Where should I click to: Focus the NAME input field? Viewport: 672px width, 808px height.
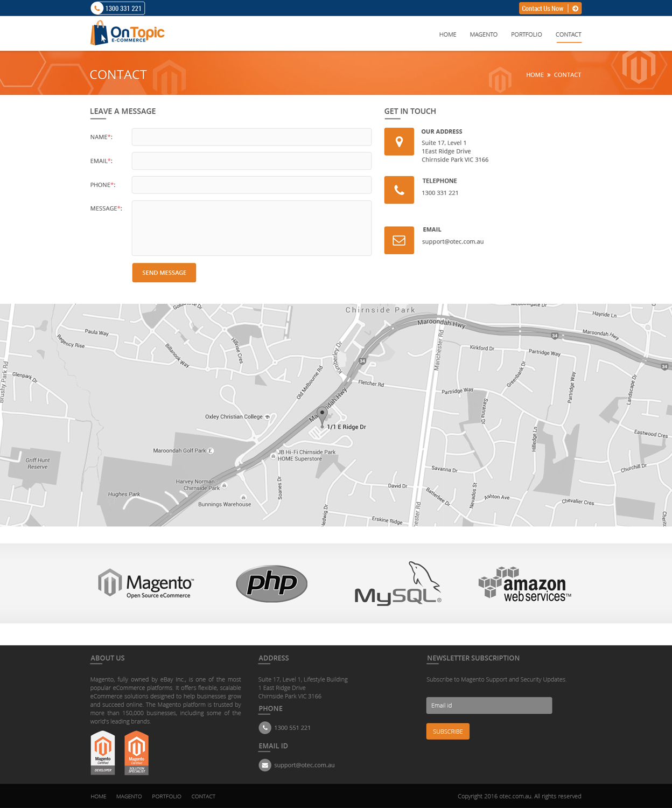(x=251, y=137)
